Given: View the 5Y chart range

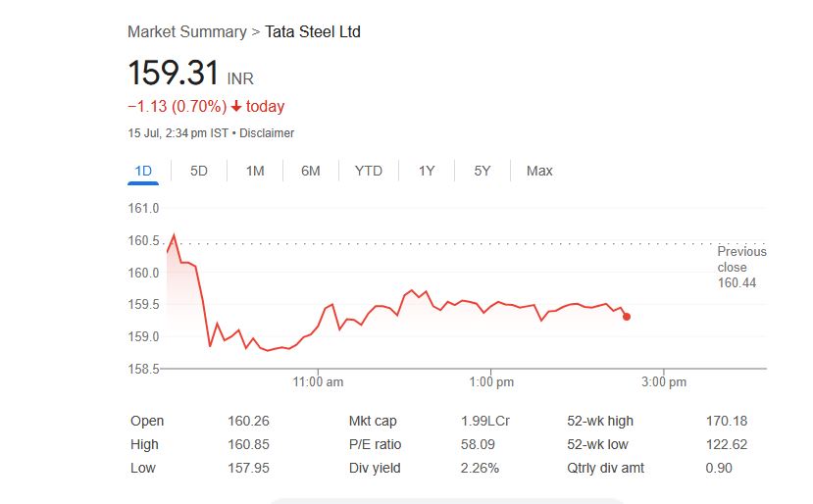Looking at the screenshot, I should pos(483,172).
